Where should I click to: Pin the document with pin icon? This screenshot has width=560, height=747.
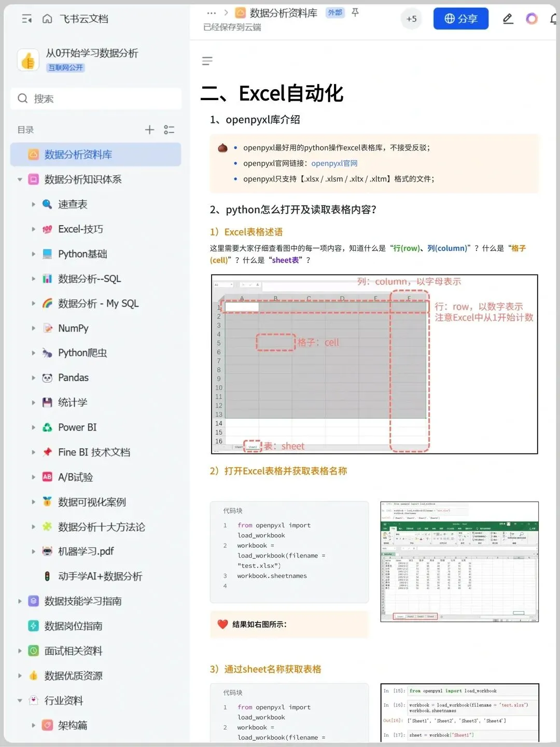355,12
